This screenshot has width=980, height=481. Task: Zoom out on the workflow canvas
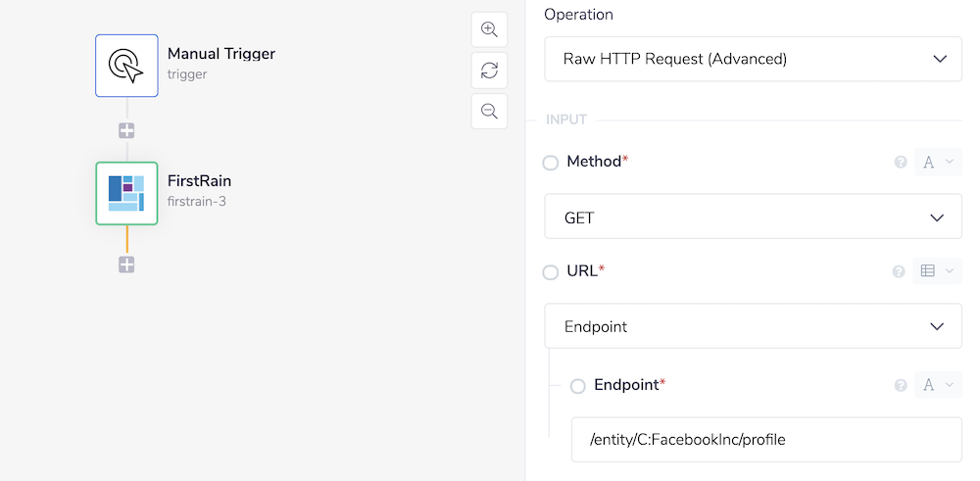(x=489, y=111)
